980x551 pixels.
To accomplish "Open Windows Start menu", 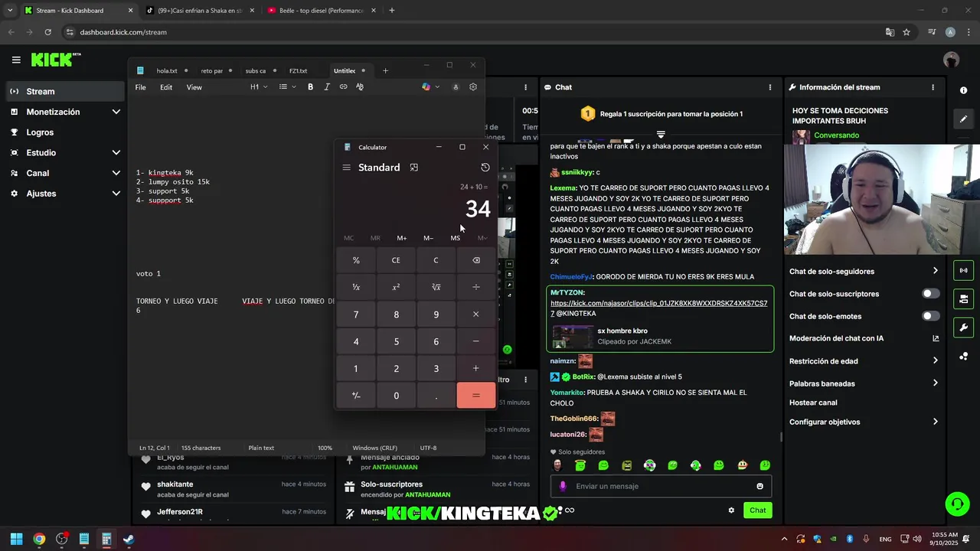I will 16,539.
